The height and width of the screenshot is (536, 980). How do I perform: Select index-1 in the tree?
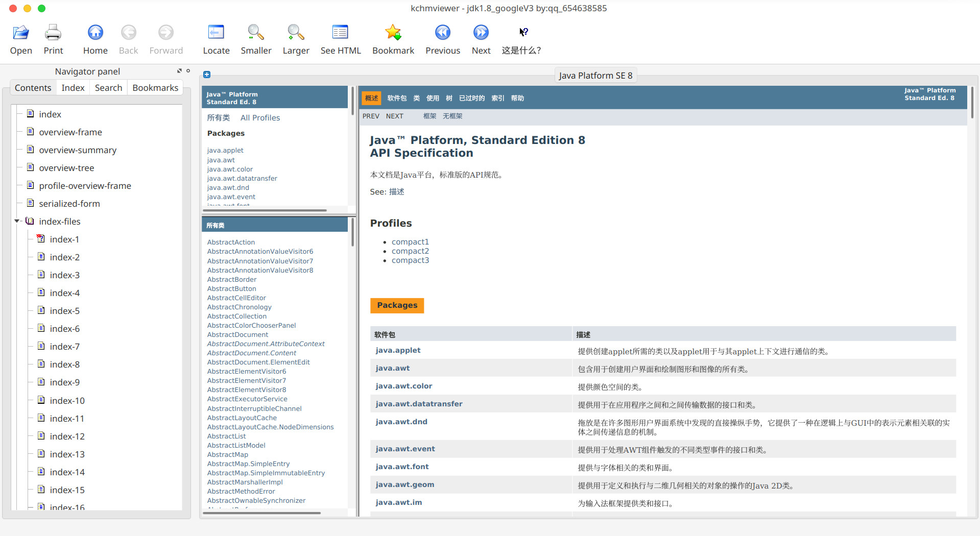click(x=64, y=239)
